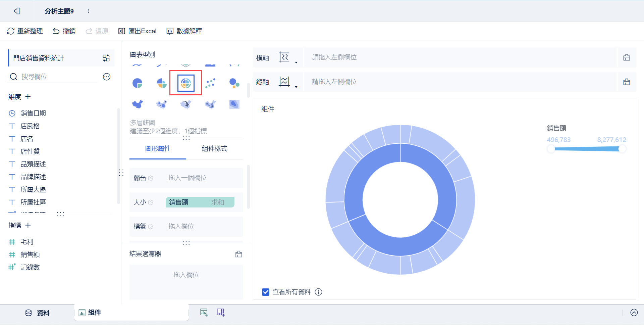
Task: Click the 橫軸 field drop area
Action: tap(460, 57)
